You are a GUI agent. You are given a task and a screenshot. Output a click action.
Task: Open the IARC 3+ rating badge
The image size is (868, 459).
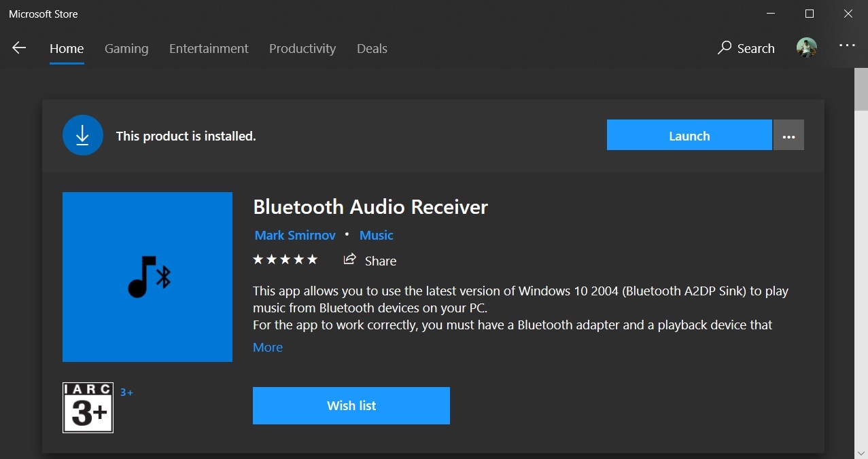[88, 407]
